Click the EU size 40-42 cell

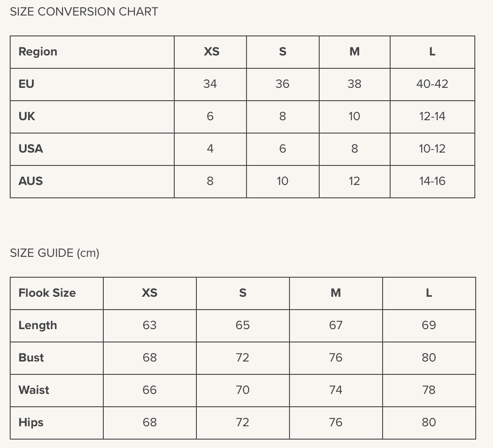432,84
